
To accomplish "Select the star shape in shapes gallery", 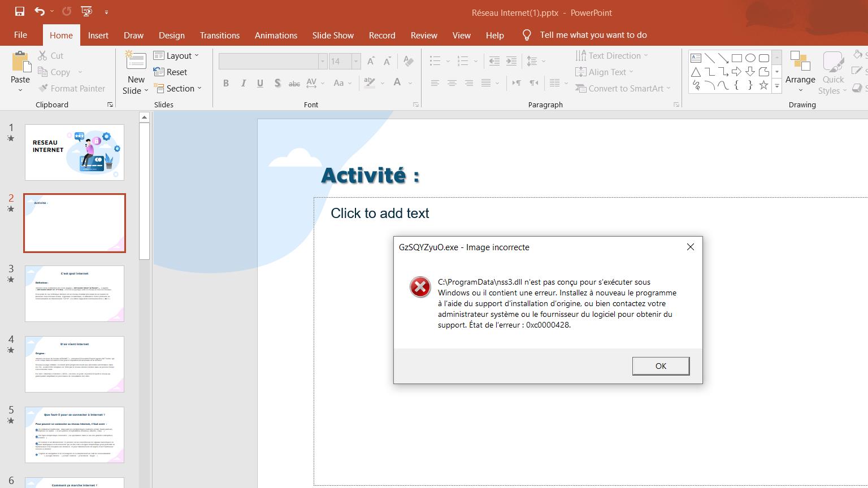I will tap(763, 85).
